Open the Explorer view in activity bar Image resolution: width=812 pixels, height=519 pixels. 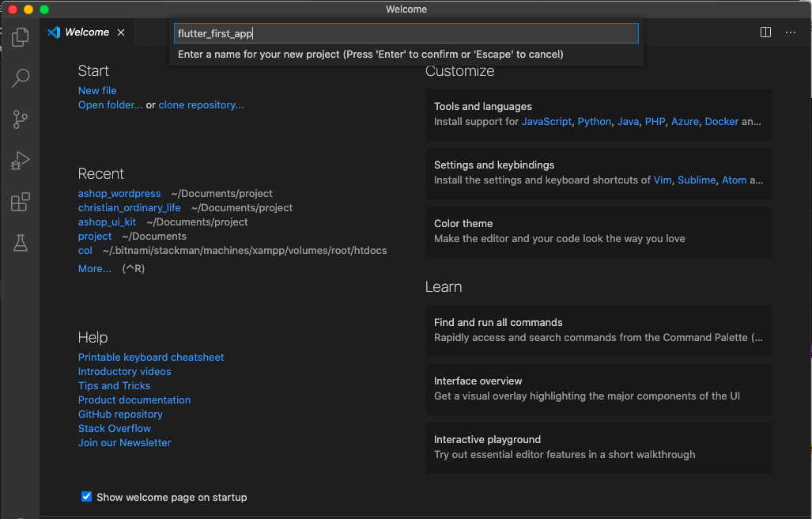(21, 36)
